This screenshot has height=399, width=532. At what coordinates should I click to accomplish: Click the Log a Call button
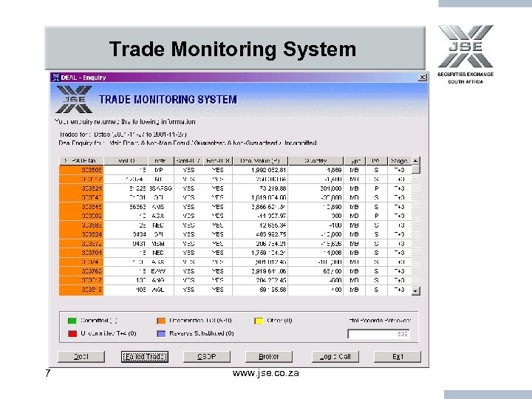pyautogui.click(x=335, y=357)
